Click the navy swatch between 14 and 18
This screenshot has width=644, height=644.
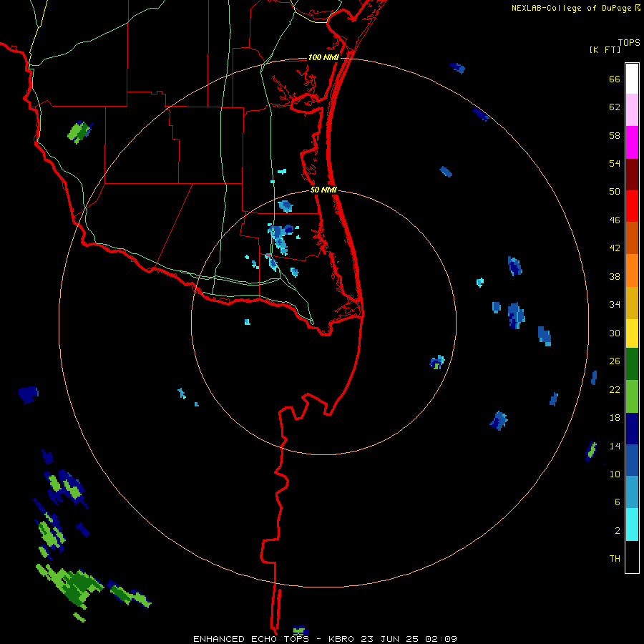632,429
